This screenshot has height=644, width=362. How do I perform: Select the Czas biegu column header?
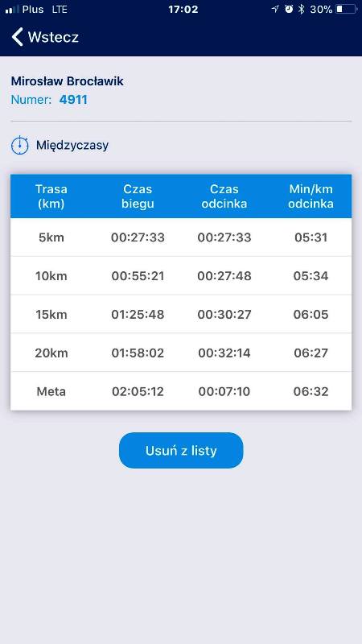point(138,196)
